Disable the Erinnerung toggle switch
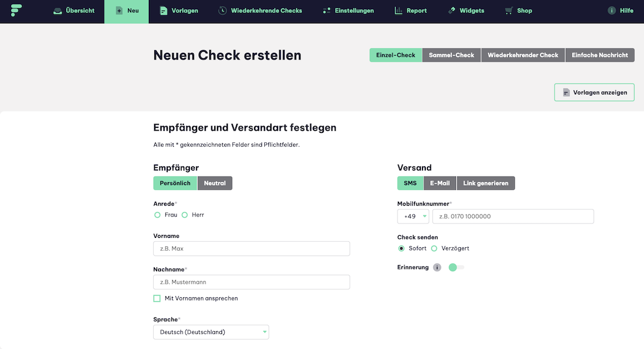 click(456, 267)
